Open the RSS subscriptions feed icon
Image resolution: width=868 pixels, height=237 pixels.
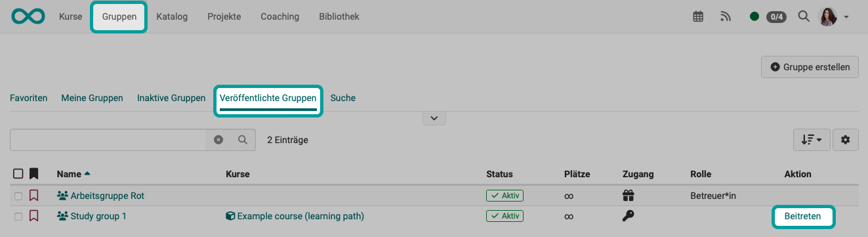[x=726, y=16]
